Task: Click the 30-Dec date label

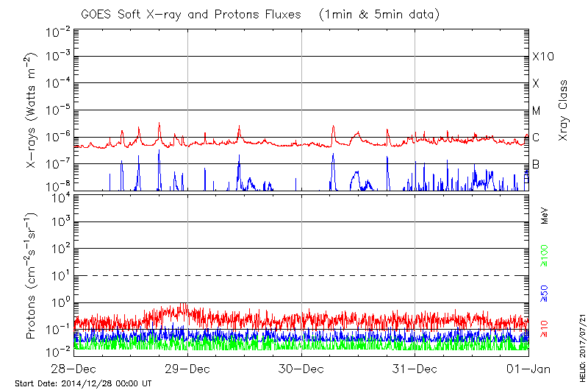Action: 301,368
